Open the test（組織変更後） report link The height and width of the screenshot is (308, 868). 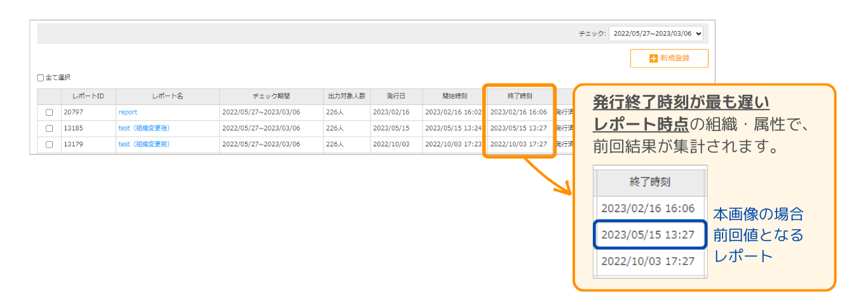click(x=144, y=129)
